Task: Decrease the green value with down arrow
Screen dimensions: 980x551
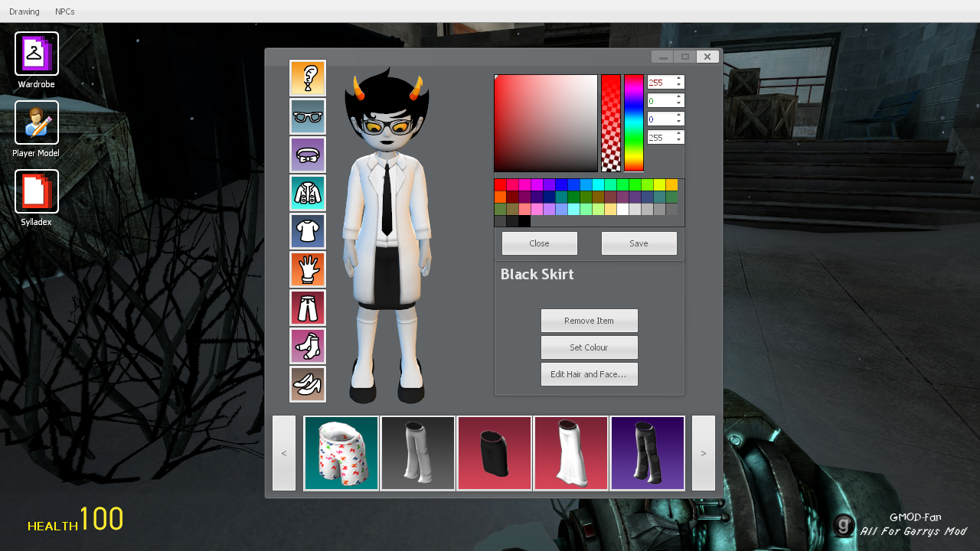Action: coord(678,103)
